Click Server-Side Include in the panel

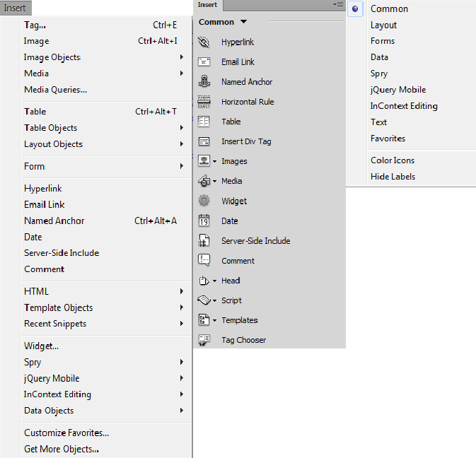coord(255,241)
